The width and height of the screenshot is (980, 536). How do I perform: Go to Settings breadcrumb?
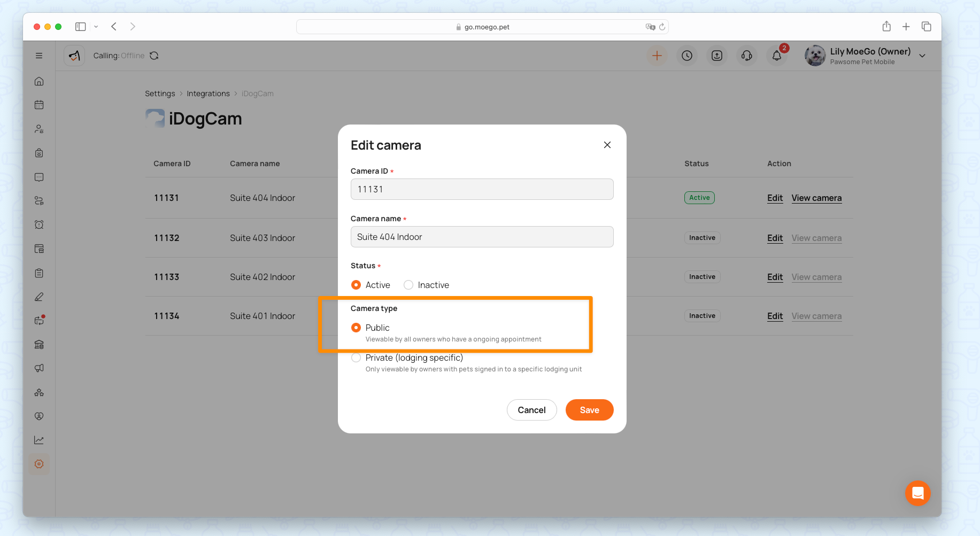pos(160,94)
